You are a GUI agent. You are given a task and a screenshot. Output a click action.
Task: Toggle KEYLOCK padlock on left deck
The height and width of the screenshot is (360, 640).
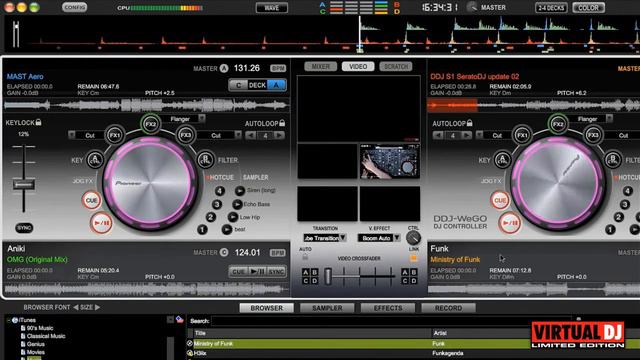point(38,122)
